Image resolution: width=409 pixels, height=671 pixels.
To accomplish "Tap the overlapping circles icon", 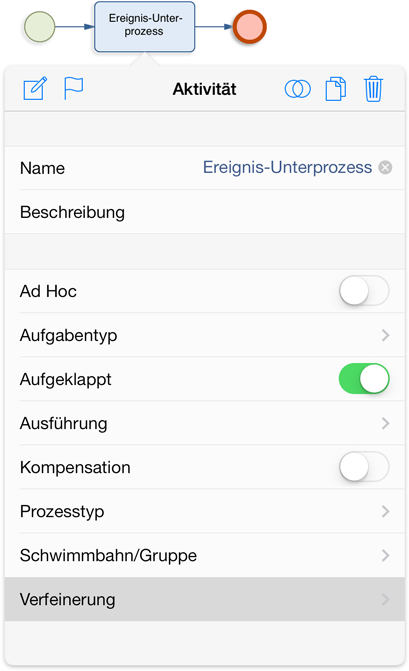I will pos(298,89).
